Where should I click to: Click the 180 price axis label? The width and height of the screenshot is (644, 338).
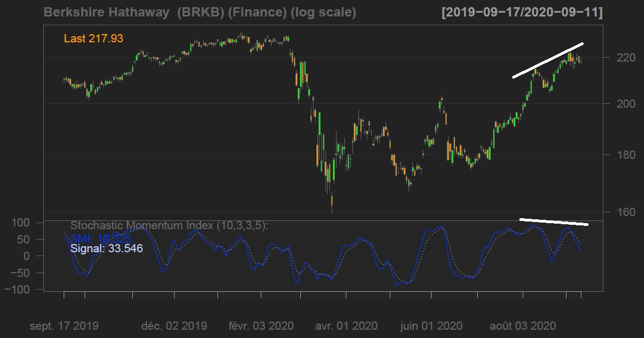point(626,155)
